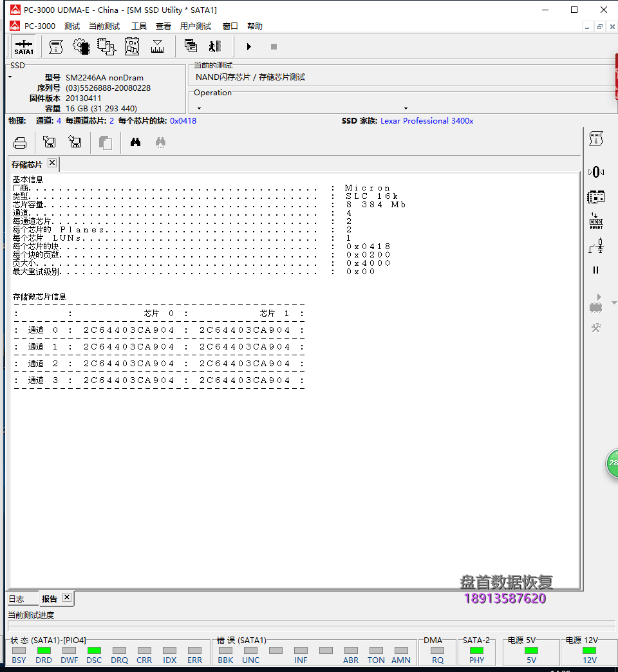The height and width of the screenshot is (672, 618).
Task: Click the 通道 value 4
Action: pyautogui.click(x=59, y=121)
